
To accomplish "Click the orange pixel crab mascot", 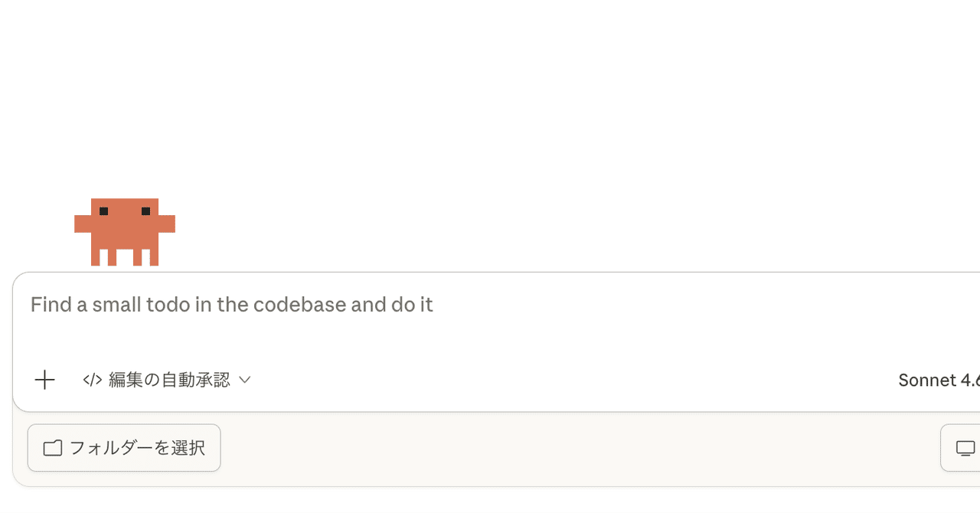I will pyautogui.click(x=125, y=231).
